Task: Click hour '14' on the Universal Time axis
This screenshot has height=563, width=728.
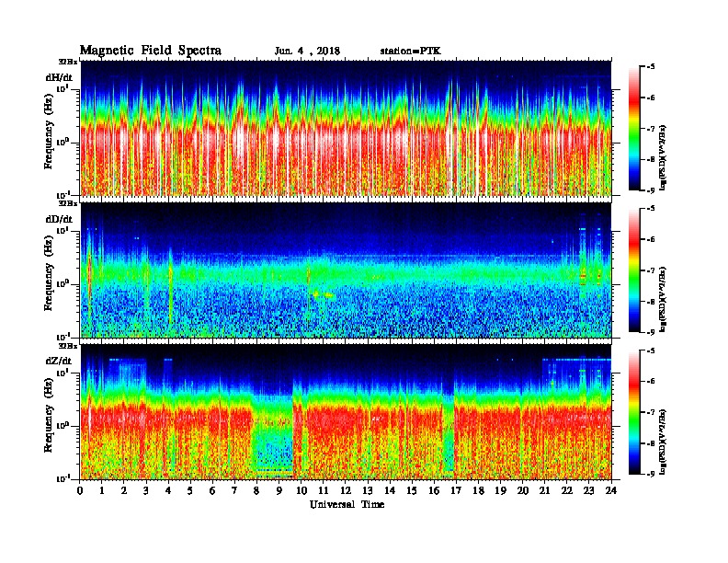Action: [x=390, y=491]
